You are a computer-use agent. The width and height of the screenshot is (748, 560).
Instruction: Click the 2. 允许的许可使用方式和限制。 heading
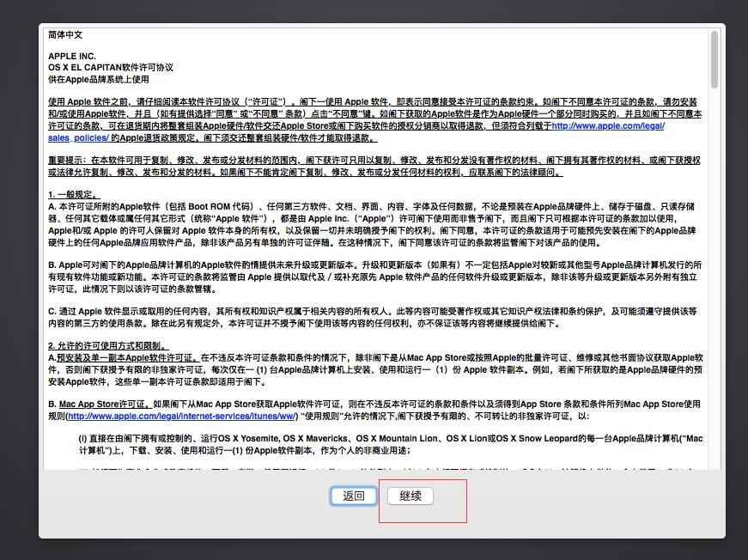pyautogui.click(x=108, y=346)
